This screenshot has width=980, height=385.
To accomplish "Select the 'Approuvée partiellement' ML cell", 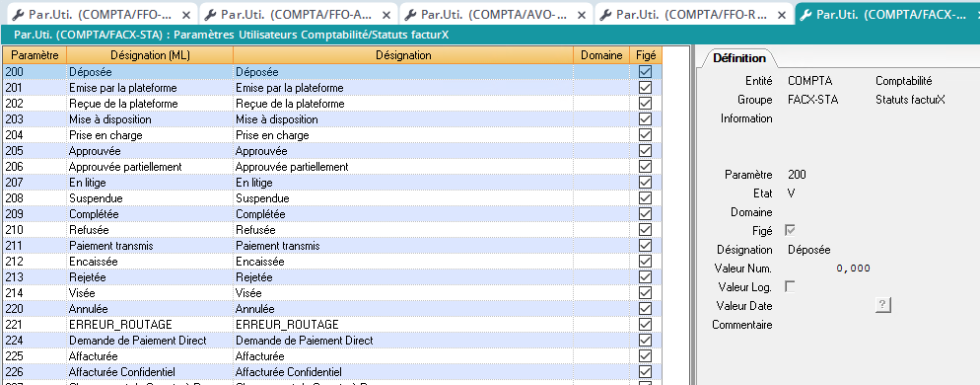I will (x=150, y=167).
